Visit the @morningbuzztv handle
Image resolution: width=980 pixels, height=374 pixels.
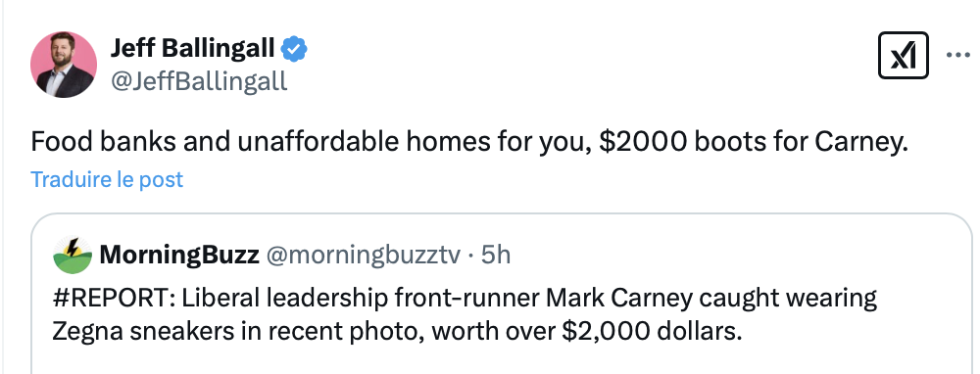(364, 255)
